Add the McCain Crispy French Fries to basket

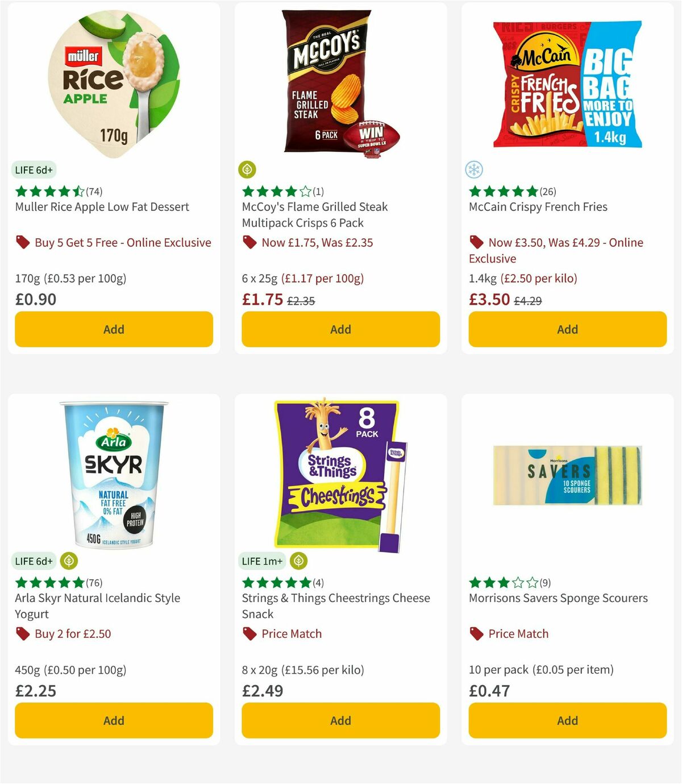[x=567, y=329]
